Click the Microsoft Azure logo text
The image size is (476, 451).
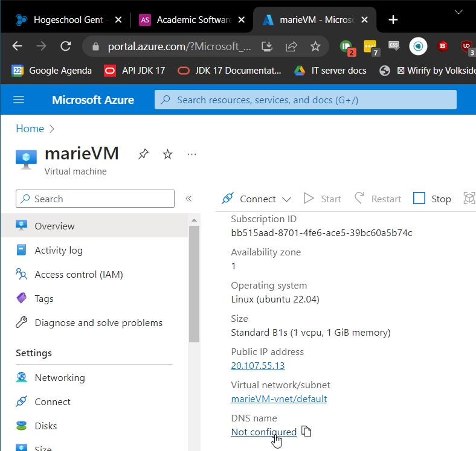coord(93,100)
